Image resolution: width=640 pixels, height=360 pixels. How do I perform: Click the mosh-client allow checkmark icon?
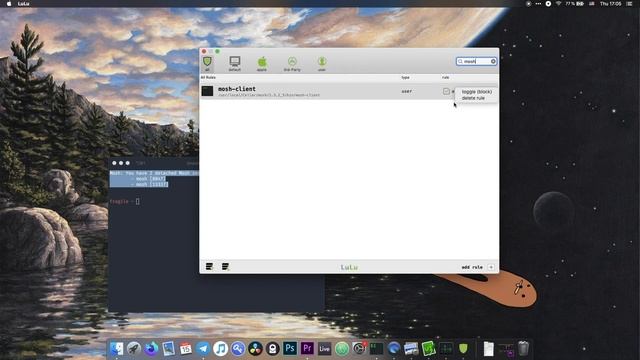(x=446, y=91)
